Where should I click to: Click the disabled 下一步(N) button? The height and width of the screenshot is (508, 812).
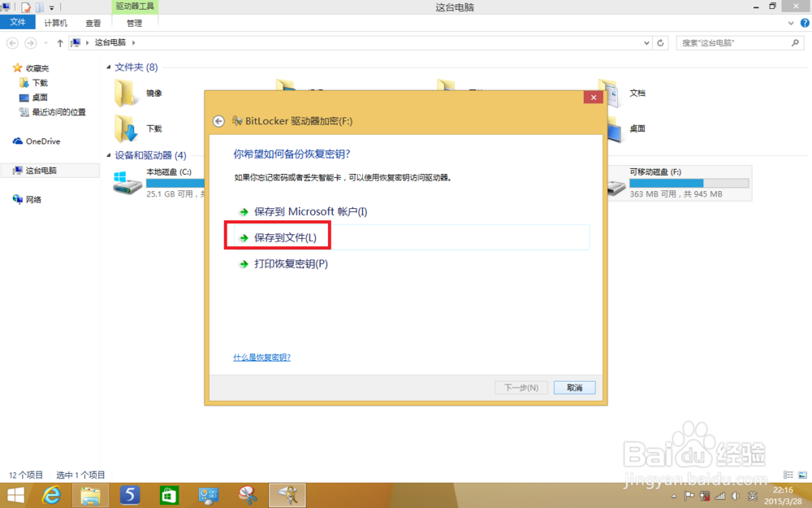point(521,388)
